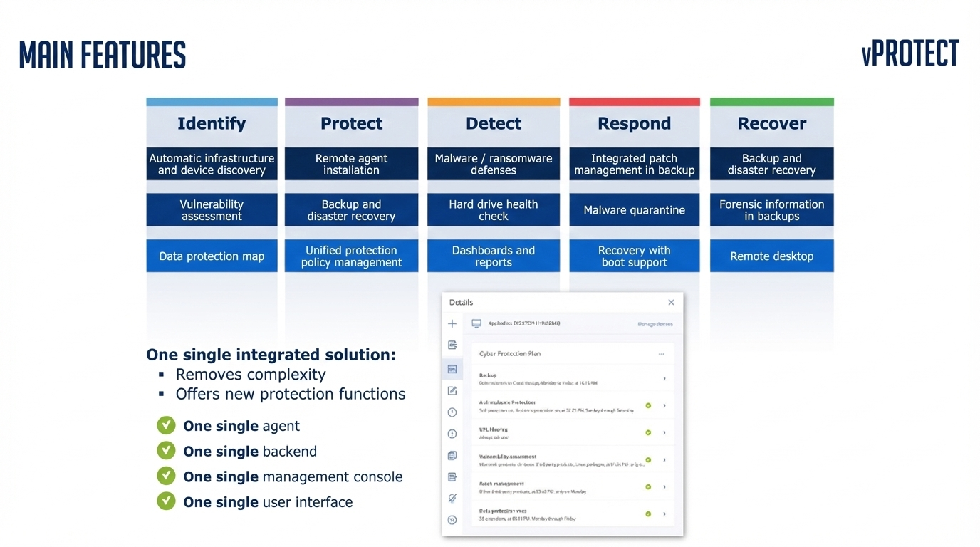Click the Malware quarantine tile

(x=634, y=210)
